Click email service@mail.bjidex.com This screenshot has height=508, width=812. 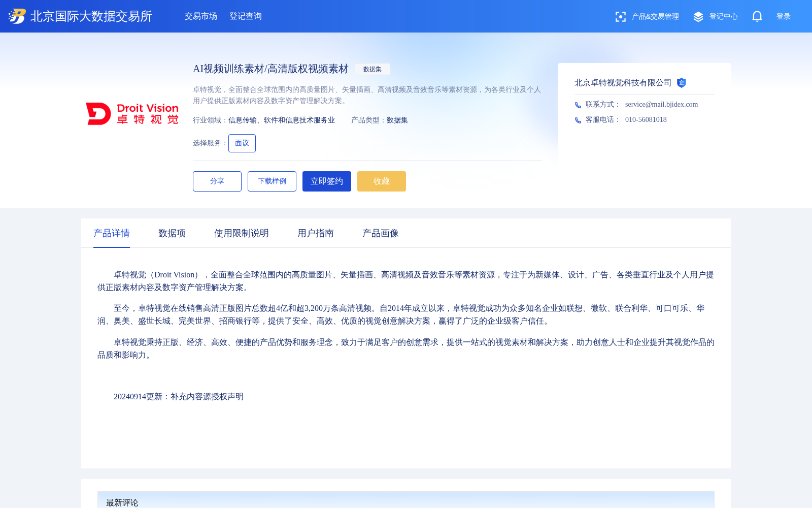click(661, 105)
